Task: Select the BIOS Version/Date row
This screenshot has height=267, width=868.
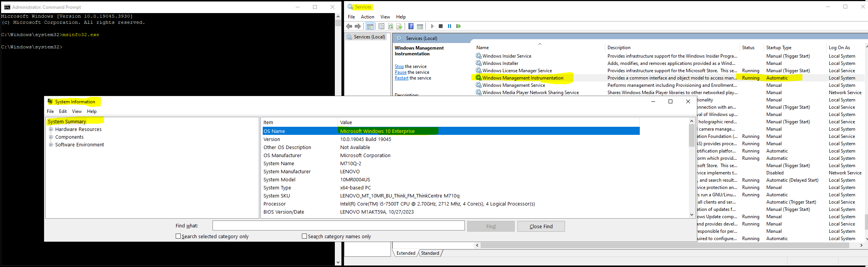Action: 451,212
